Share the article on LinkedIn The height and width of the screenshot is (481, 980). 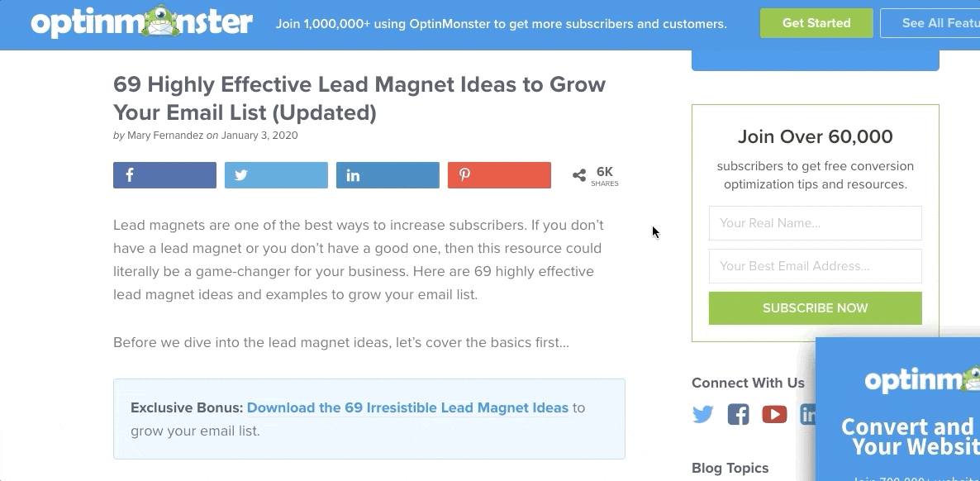pos(388,175)
